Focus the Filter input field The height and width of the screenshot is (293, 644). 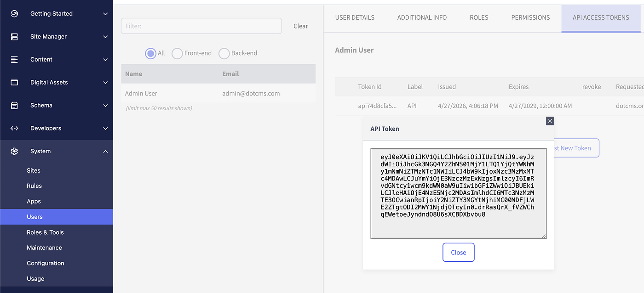coord(201,26)
